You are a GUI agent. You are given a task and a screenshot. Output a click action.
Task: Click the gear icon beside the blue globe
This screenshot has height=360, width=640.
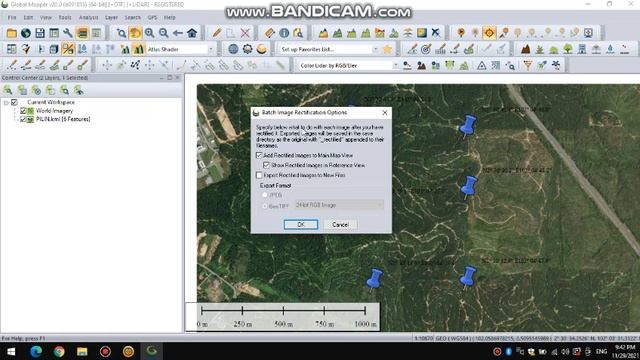247,49
